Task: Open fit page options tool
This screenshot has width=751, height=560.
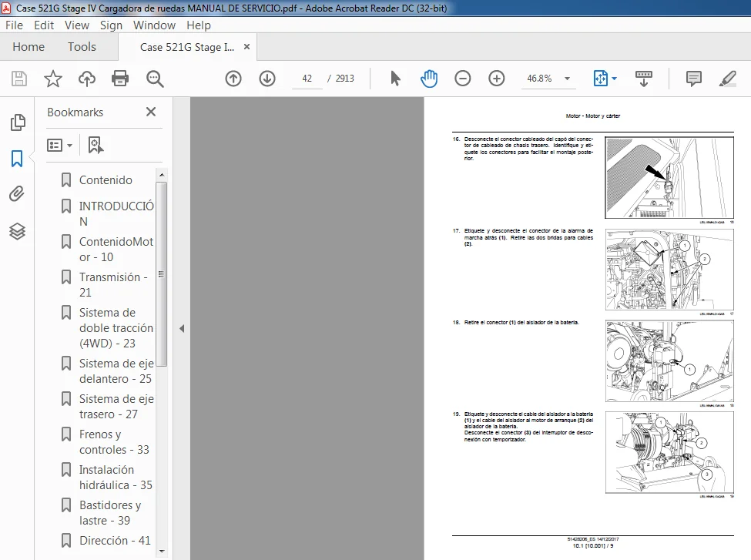Action: [x=601, y=78]
